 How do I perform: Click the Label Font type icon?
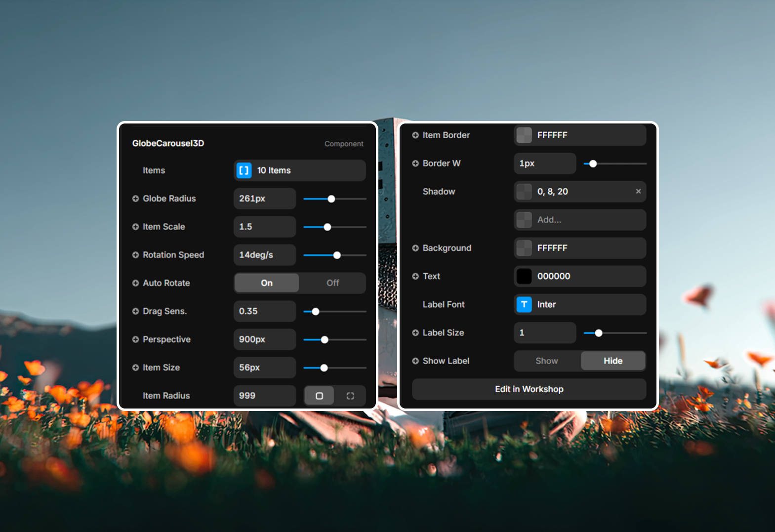click(x=524, y=304)
